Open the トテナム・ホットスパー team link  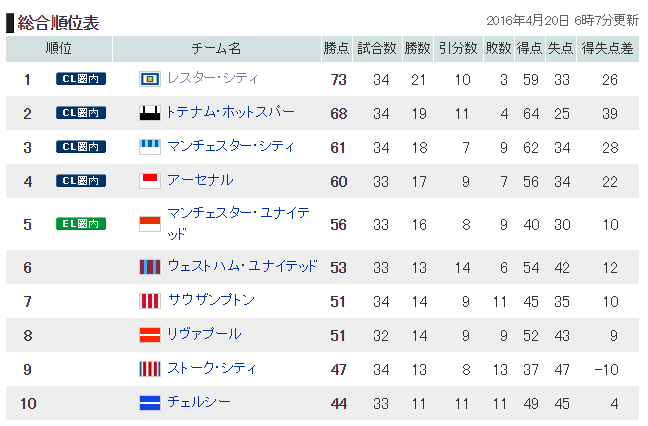click(231, 112)
